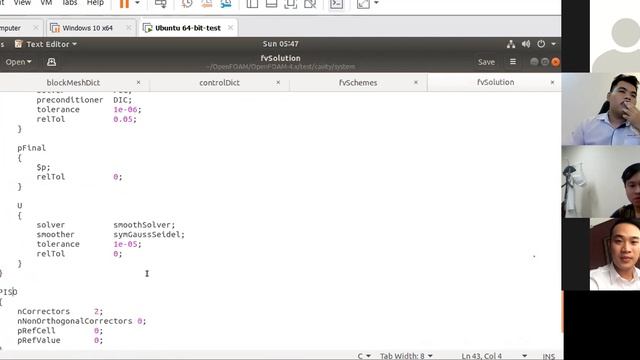
Task: Click the 'pFinal' line in editor
Action: tap(31, 148)
